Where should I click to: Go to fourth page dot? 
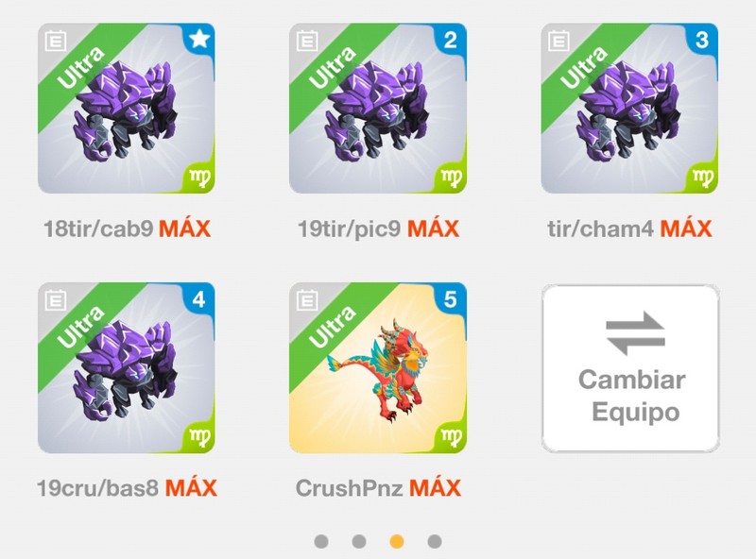coord(435,542)
